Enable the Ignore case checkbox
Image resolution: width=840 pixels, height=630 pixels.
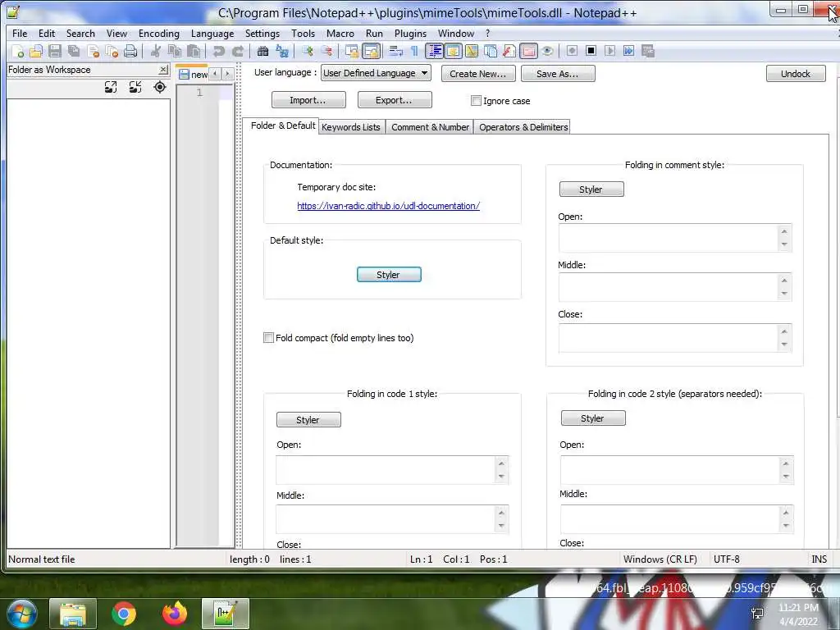[476, 101]
